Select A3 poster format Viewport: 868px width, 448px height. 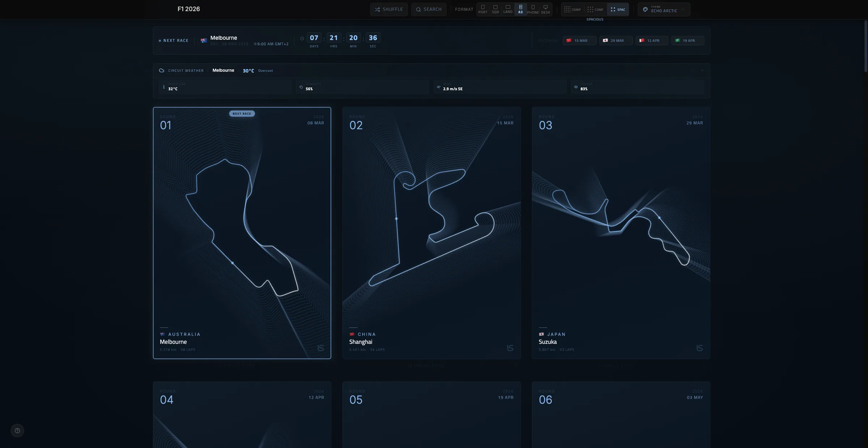(520, 9)
